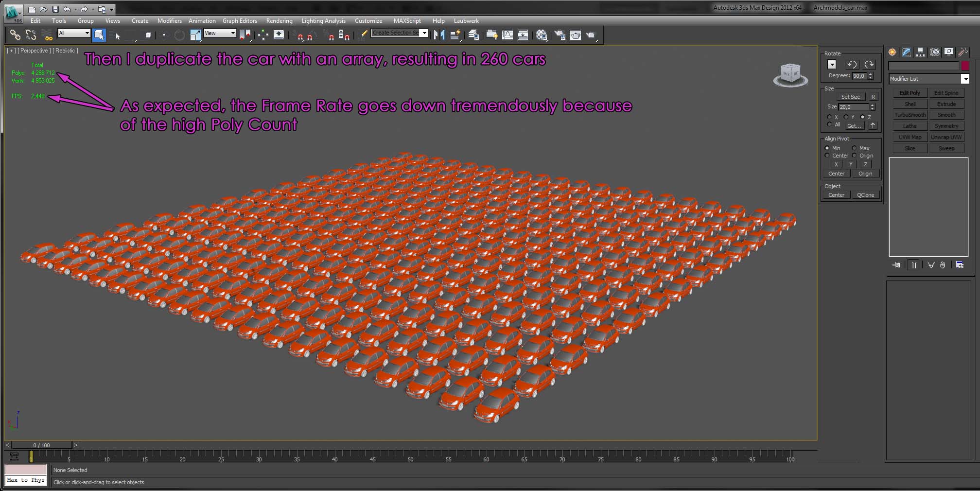
Task: Open the MAXScript menu
Action: point(407,21)
